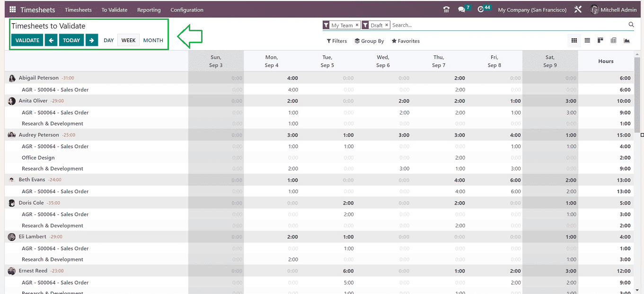
Task: Click Beth Evans' 6:00 Friday total
Action: (515, 180)
